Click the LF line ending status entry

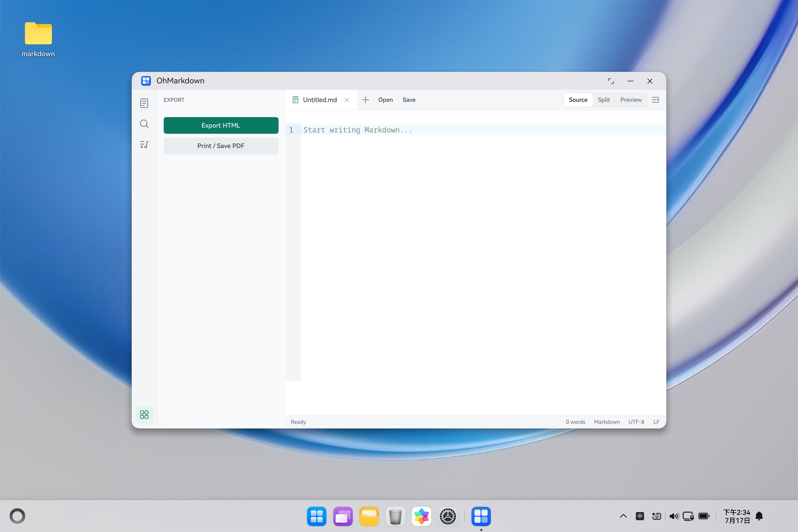tap(656, 422)
